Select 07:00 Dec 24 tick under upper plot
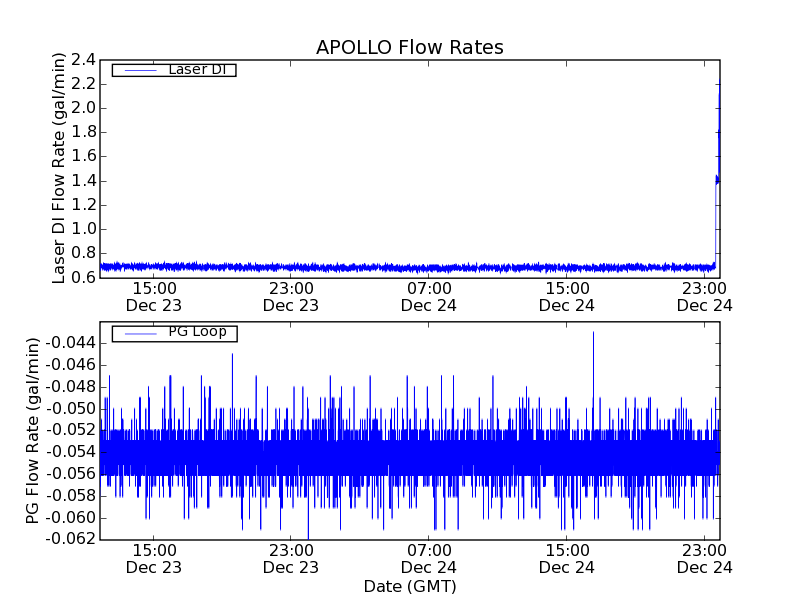Viewport: 800px width, 600px height. 429,296
